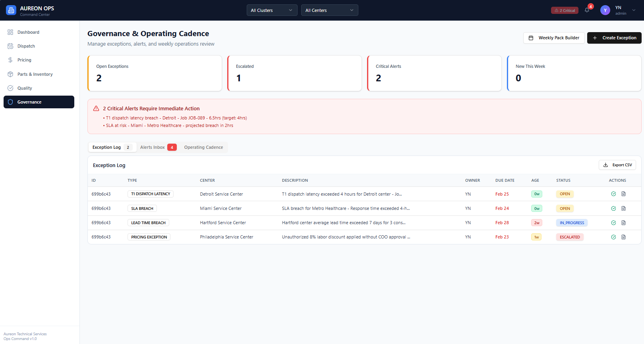The width and height of the screenshot is (644, 344).
Task: Resolve the Pricing Exception row
Action: coord(613,237)
